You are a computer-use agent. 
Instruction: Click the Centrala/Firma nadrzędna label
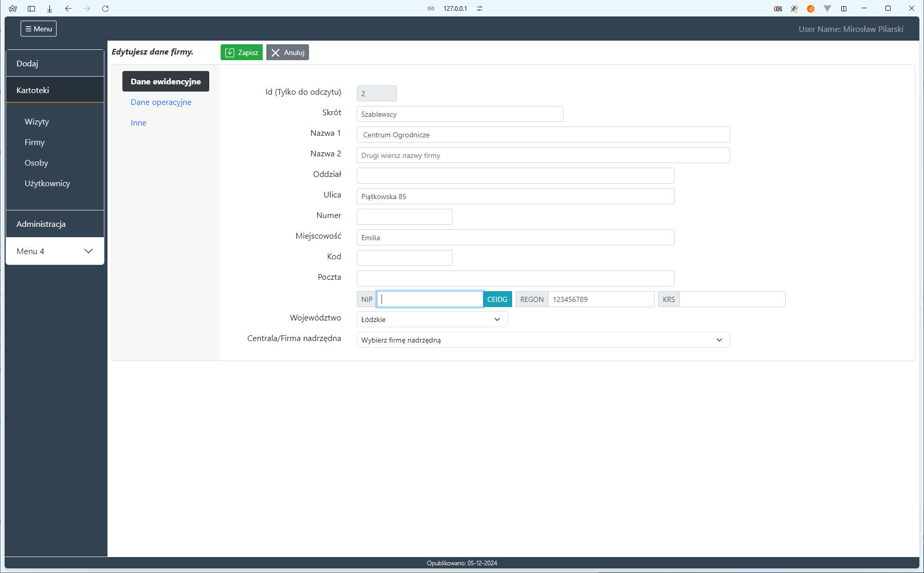294,338
